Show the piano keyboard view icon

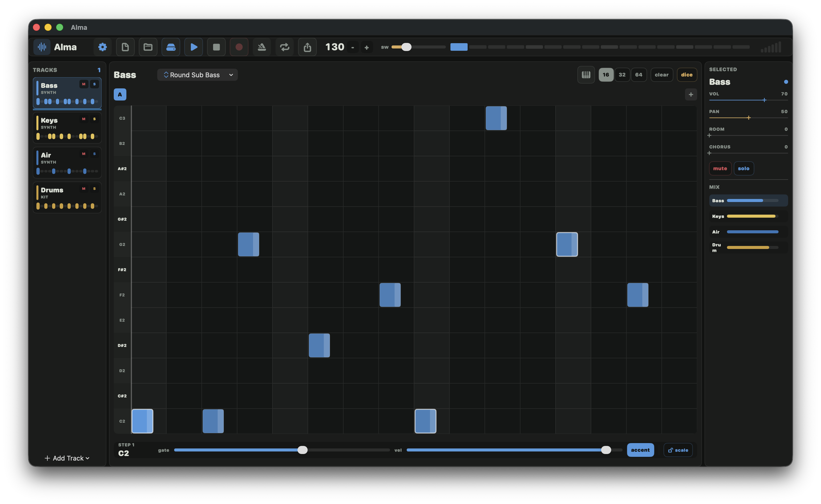[586, 75]
